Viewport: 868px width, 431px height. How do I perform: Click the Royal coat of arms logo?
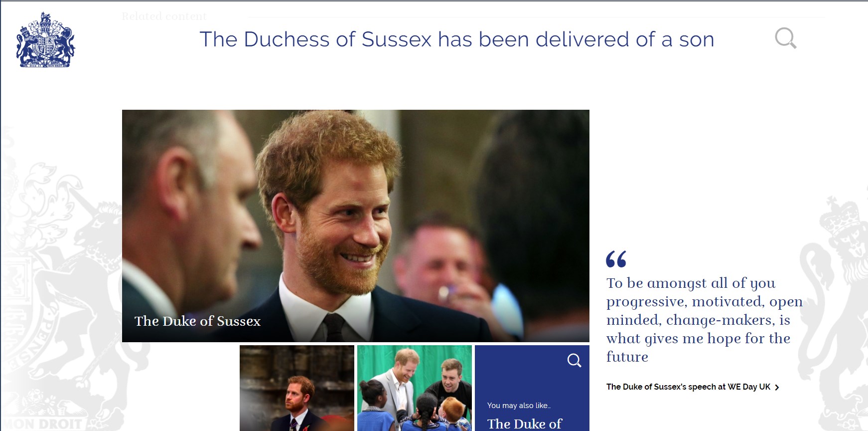pos(45,40)
